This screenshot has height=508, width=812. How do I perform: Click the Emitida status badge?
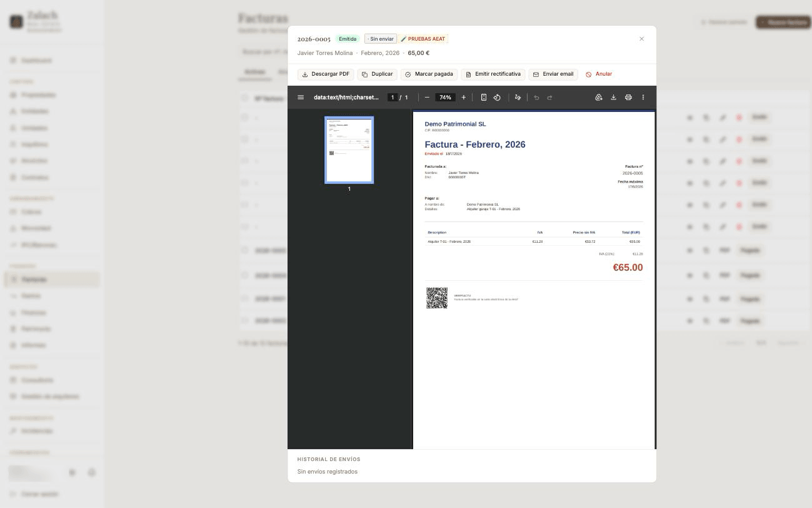coord(348,39)
